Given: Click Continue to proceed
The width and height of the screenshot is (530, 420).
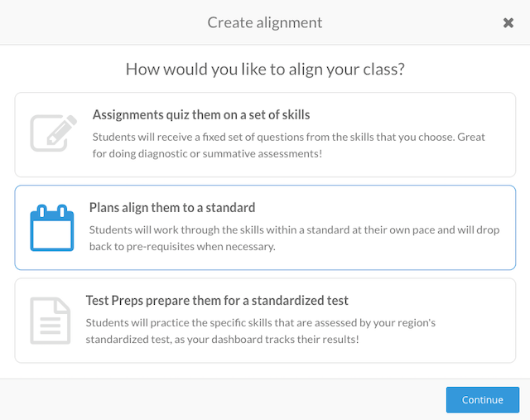Looking at the screenshot, I should click(x=483, y=400).
